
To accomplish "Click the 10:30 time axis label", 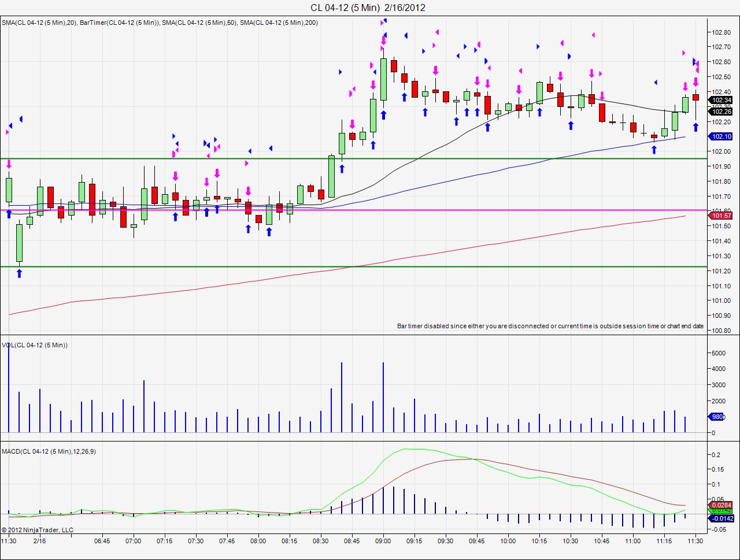I will [x=571, y=541].
